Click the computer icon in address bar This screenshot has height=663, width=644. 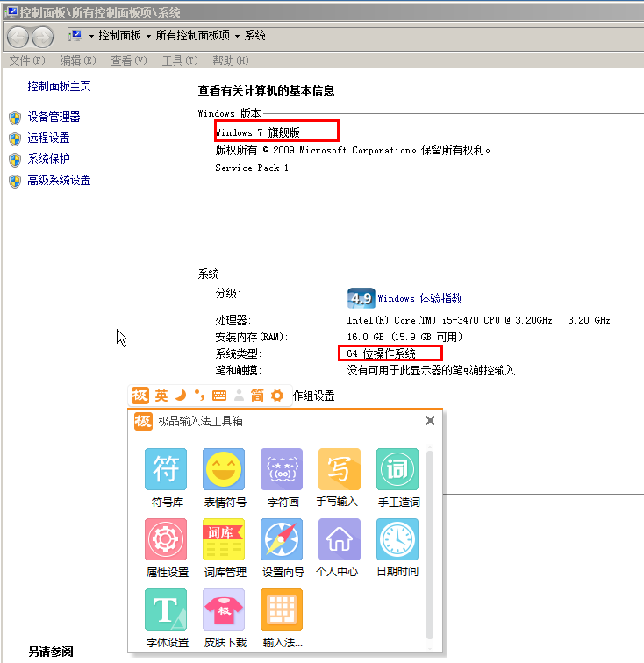[x=76, y=35]
